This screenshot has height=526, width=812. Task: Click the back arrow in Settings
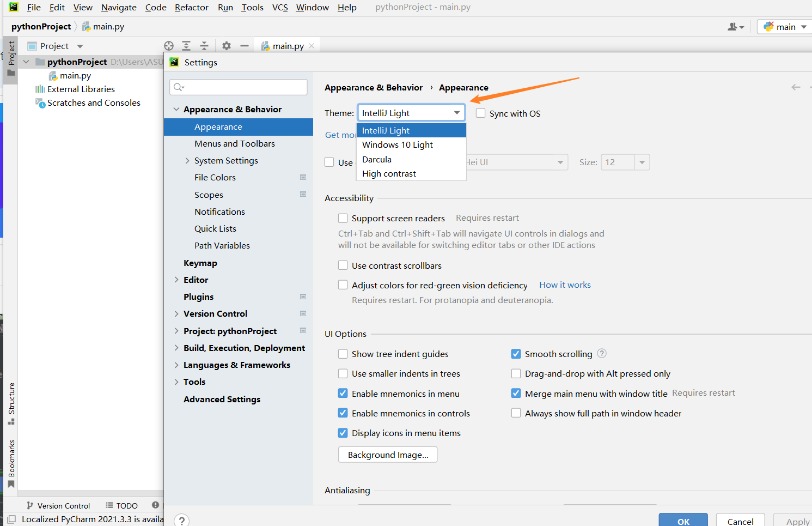[x=796, y=87]
